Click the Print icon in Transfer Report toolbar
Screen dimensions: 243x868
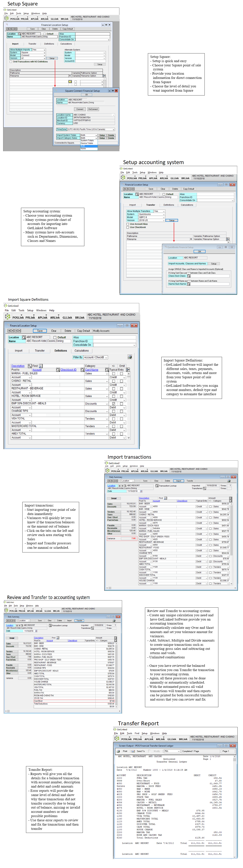[x=118, y=751]
